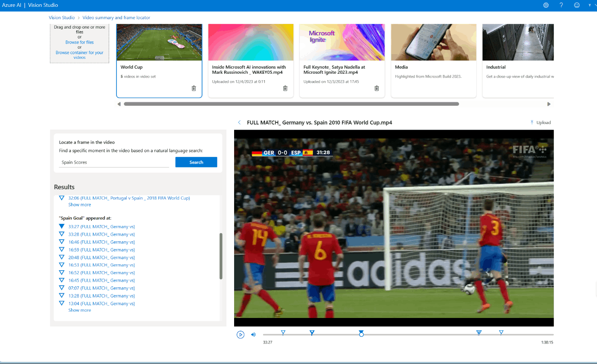Click the blue Search button
The height and width of the screenshot is (364, 597).
pyautogui.click(x=196, y=162)
